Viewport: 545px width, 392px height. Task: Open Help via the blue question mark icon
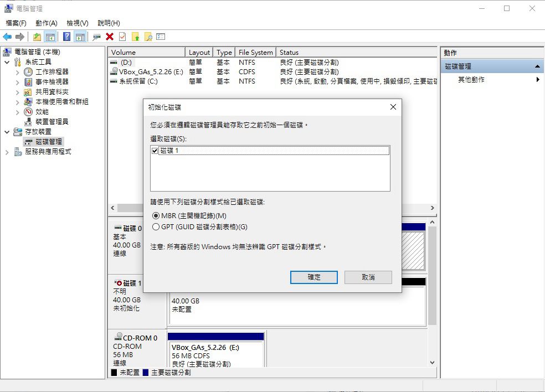[x=66, y=37]
